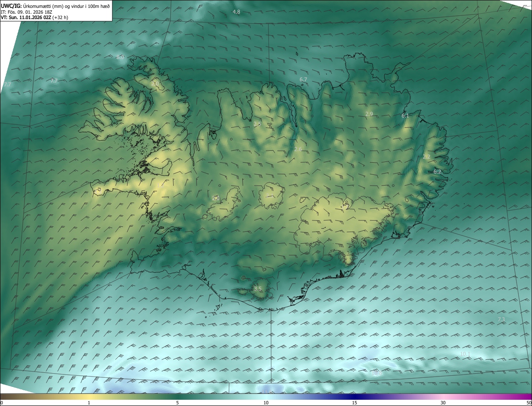Click the 4.8 value label on the map
Screen dimensions: 532x406
click(x=236, y=12)
